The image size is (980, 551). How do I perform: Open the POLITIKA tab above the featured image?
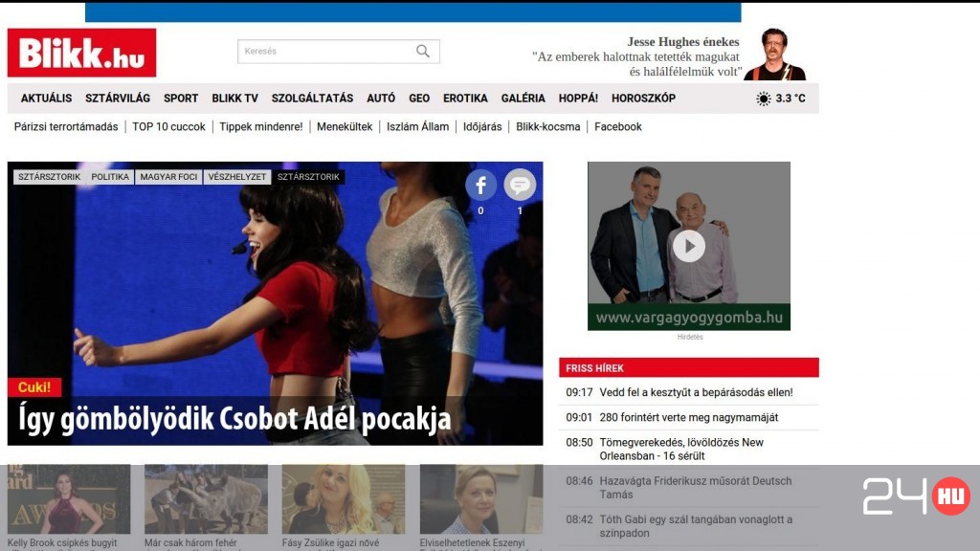point(110,176)
